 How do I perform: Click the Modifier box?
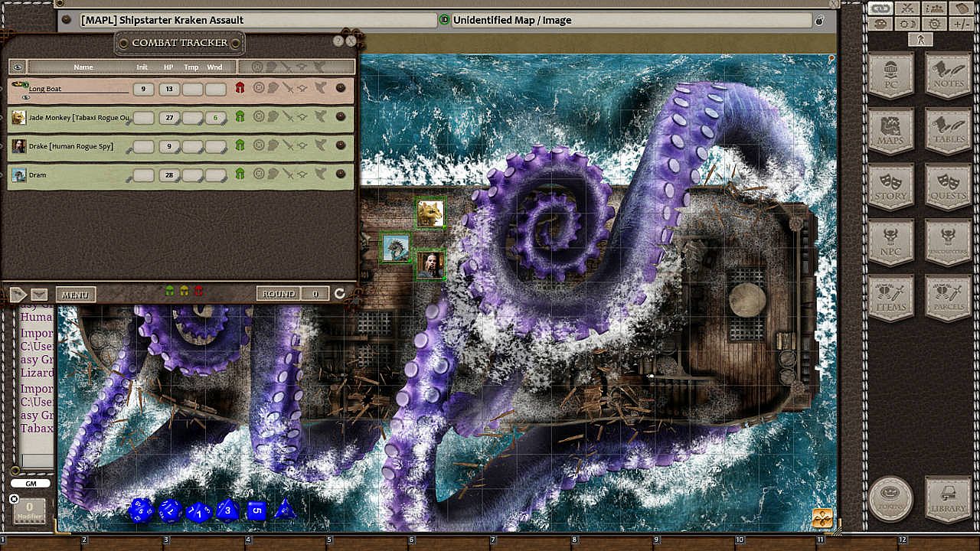pos(29,509)
